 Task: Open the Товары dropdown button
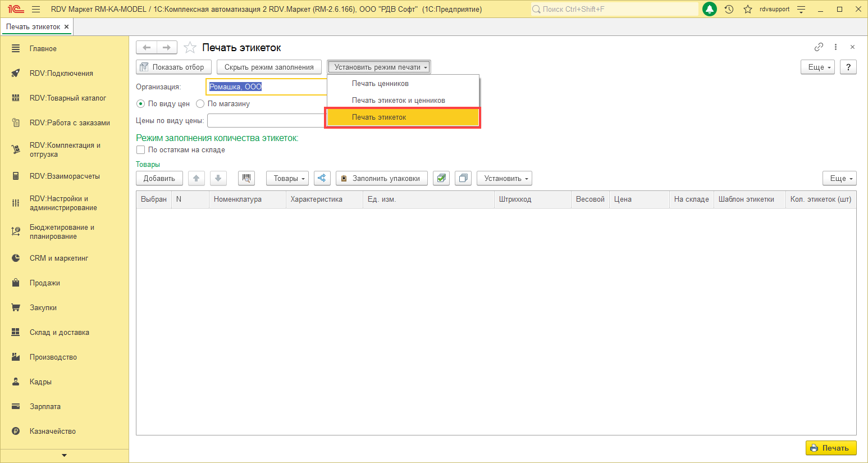click(287, 178)
